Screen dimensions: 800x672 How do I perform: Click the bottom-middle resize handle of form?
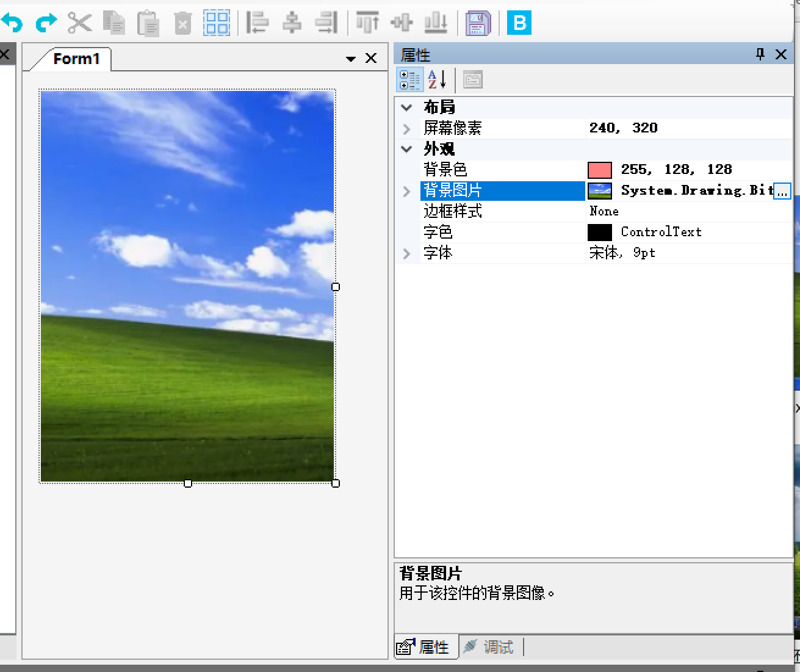(x=188, y=483)
